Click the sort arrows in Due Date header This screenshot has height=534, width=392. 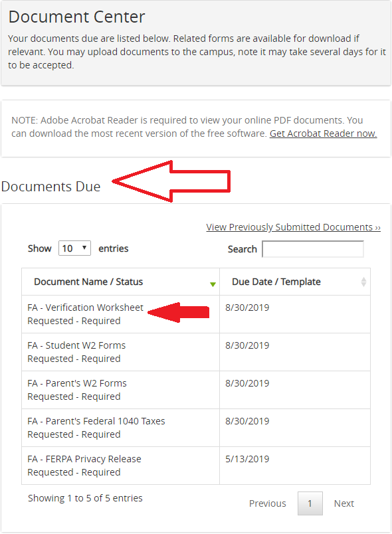363,282
